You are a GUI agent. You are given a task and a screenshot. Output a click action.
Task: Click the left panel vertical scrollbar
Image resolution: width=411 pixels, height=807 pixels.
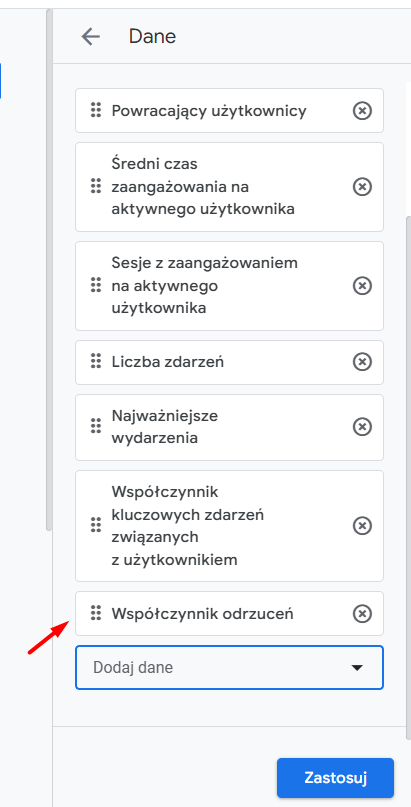click(x=49, y=268)
